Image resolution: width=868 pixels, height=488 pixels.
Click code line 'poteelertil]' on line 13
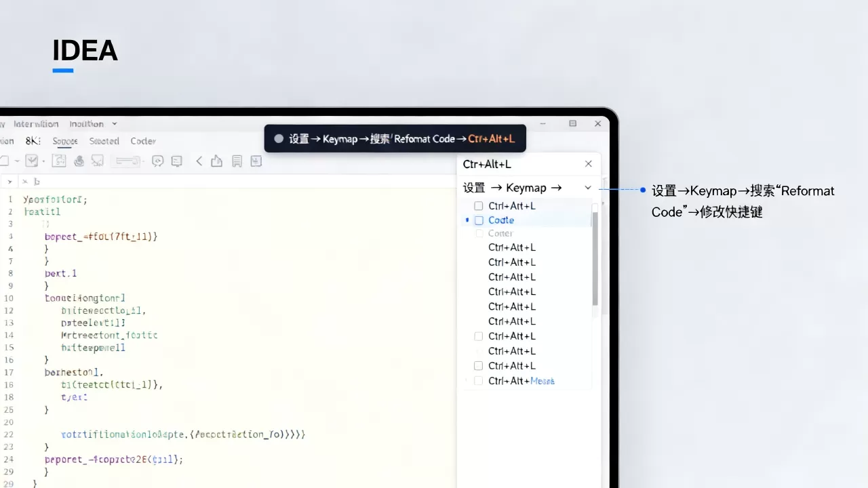[93, 323]
